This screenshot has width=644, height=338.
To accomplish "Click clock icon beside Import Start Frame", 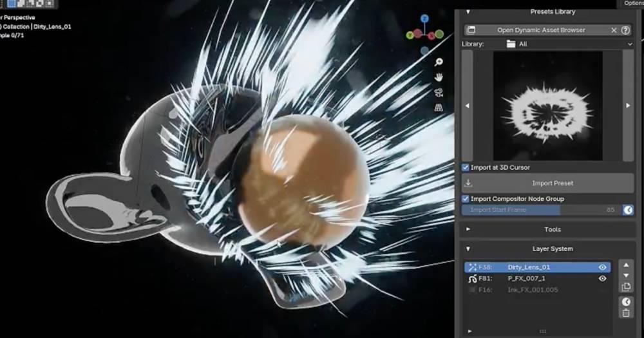I will (x=628, y=210).
